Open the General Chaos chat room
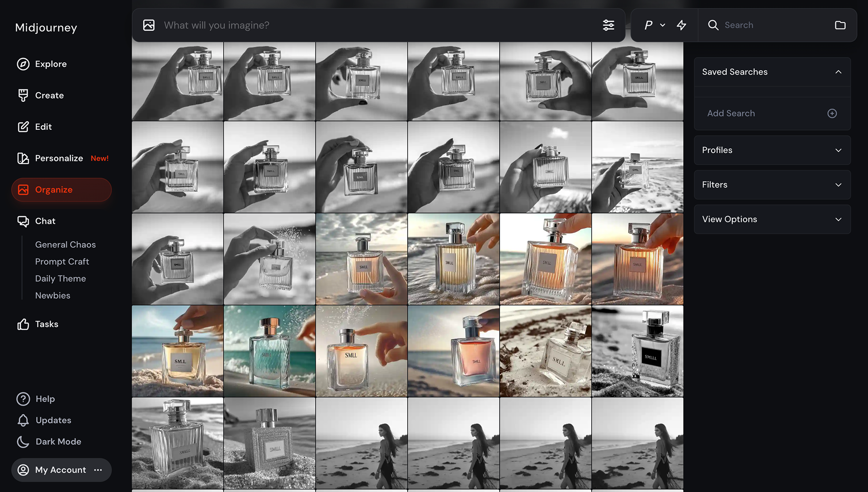Screen dimensions: 868x492 (x=66, y=245)
